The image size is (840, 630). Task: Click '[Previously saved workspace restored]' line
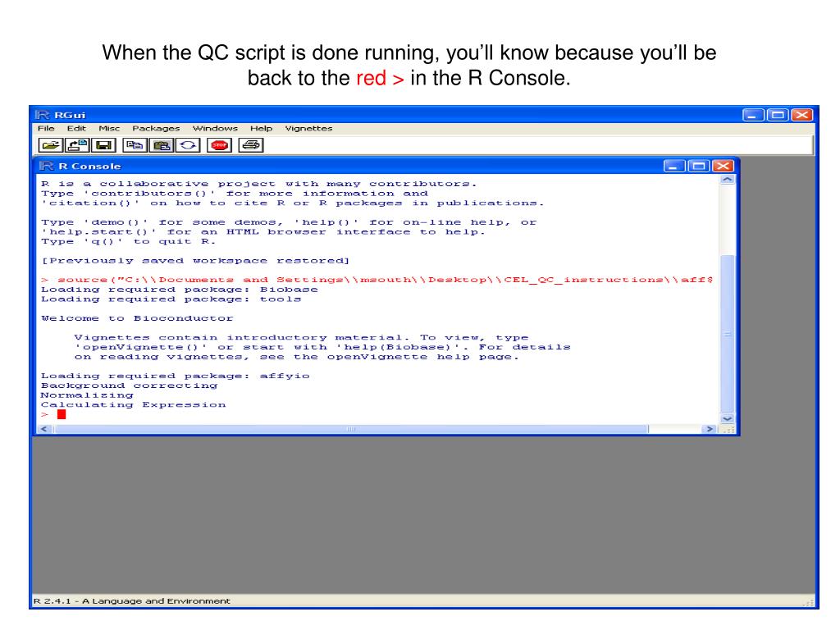point(195,260)
